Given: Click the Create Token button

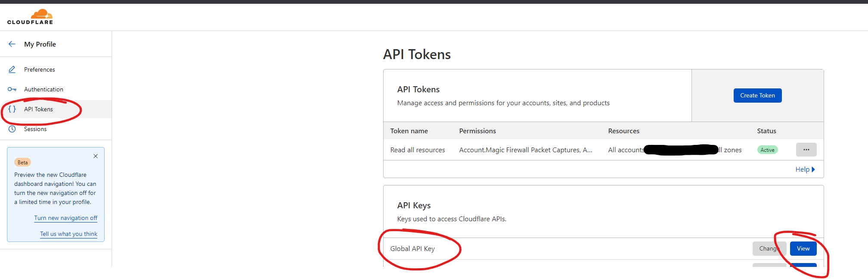Looking at the screenshot, I should (757, 95).
